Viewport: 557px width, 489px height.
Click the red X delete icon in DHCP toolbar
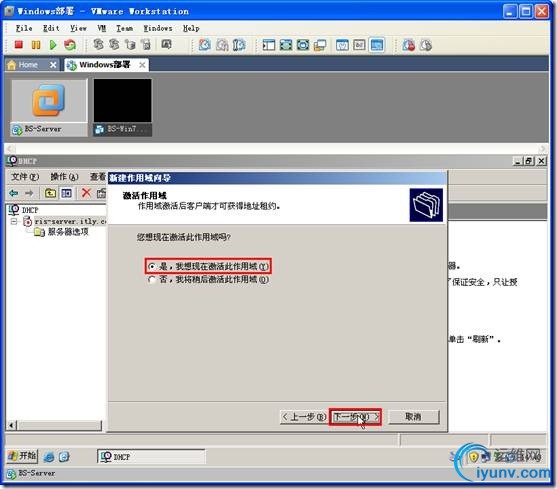tap(86, 193)
